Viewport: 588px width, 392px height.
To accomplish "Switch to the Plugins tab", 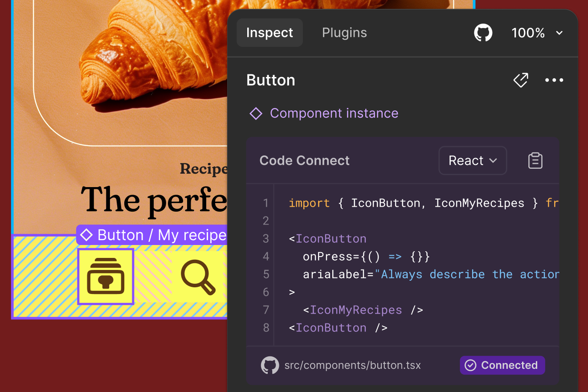I will pyautogui.click(x=344, y=32).
